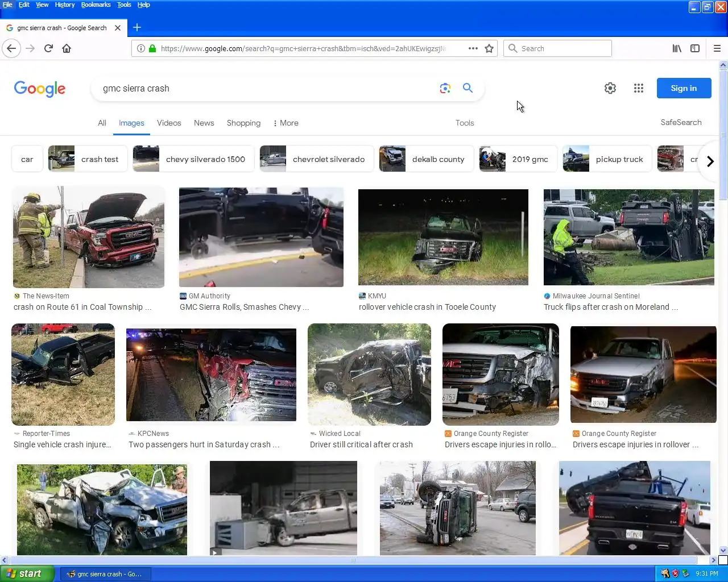Click the Sign in button

pyautogui.click(x=684, y=88)
